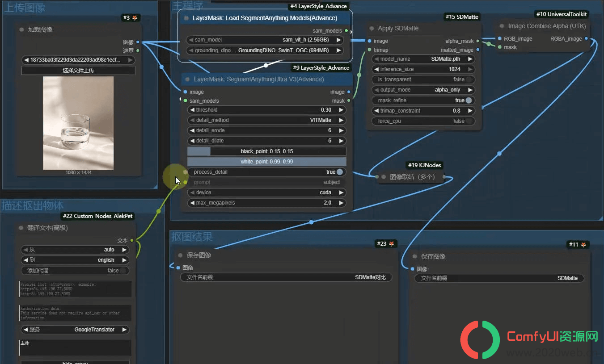Screen dimensions: 604x364
Task: Open the device cuda dropdown
Action: coord(267,192)
